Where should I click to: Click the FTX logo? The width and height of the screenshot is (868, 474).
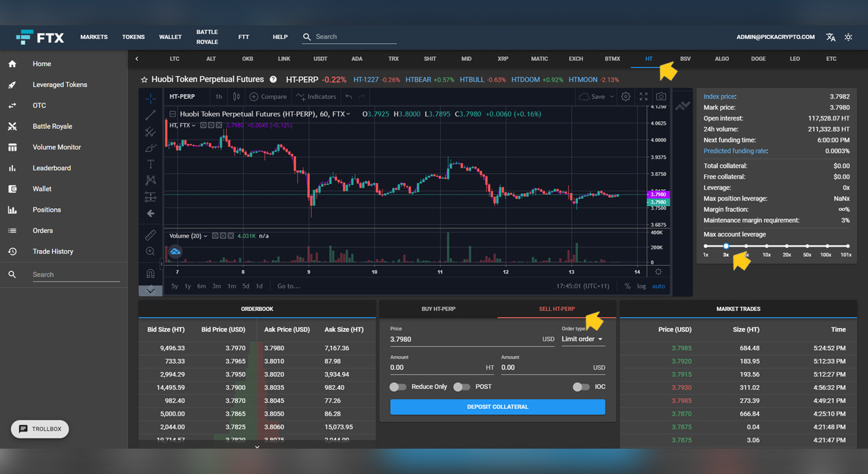tap(40, 37)
